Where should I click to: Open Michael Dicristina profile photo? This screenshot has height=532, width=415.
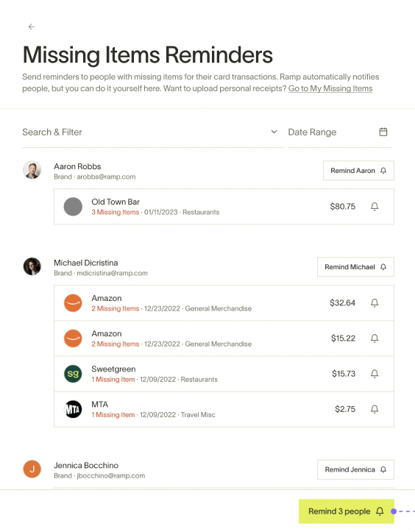coord(32,266)
